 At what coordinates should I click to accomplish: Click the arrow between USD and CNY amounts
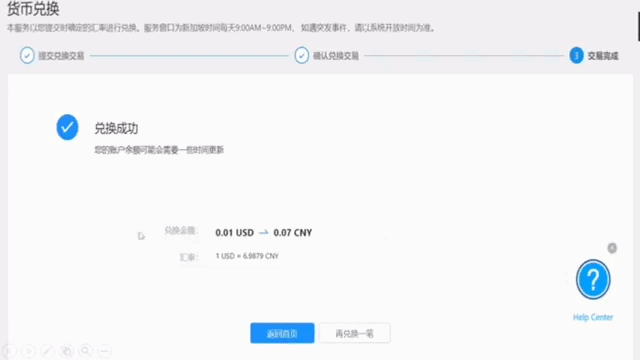(264, 232)
